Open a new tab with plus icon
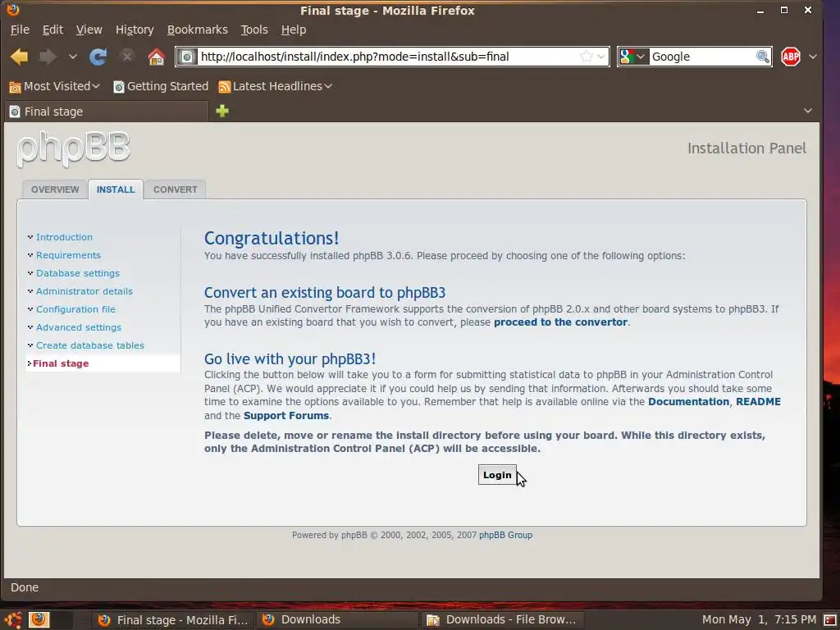This screenshot has width=840, height=630. [222, 111]
